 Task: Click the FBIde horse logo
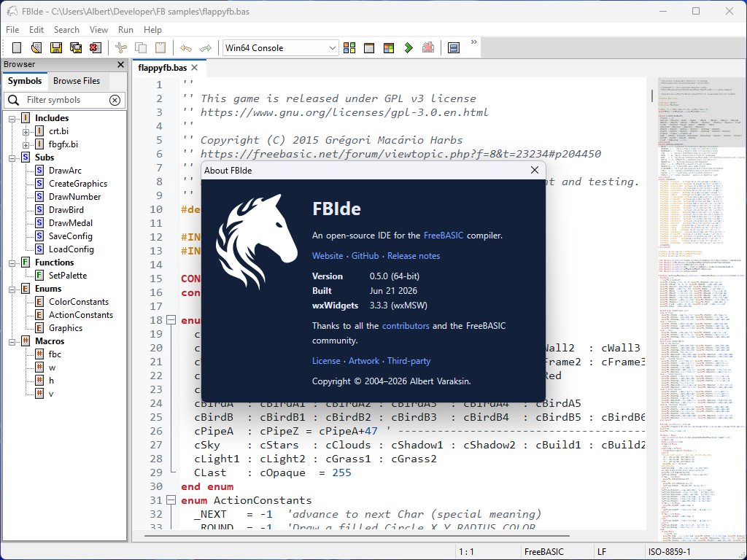click(257, 242)
